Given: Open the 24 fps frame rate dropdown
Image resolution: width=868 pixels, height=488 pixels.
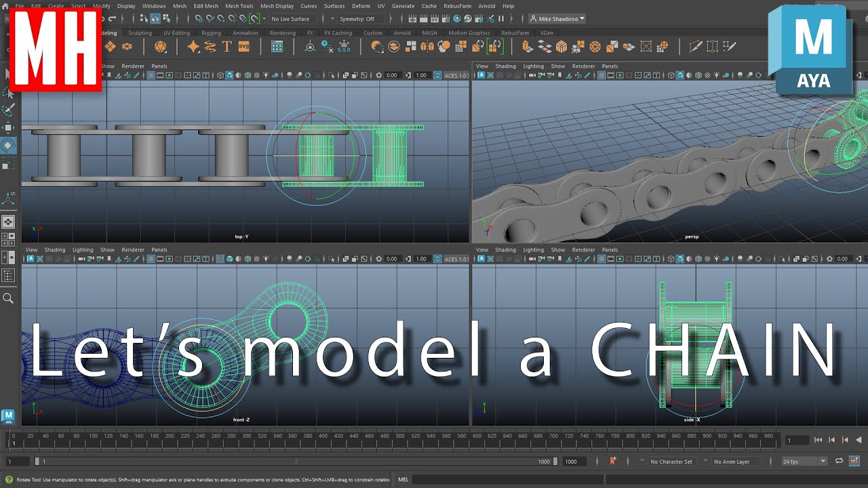Looking at the screenshot, I should [x=804, y=462].
